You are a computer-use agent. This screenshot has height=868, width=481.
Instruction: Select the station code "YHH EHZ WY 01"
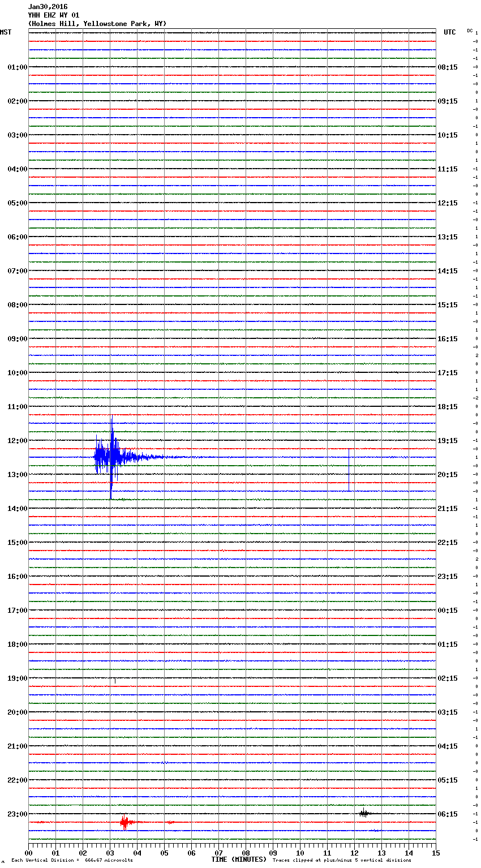pos(54,15)
